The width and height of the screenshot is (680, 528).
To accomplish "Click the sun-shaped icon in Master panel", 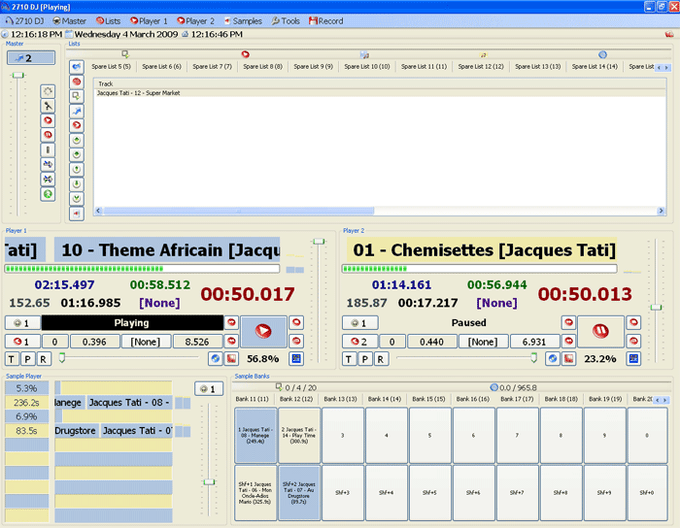I will click(48, 91).
